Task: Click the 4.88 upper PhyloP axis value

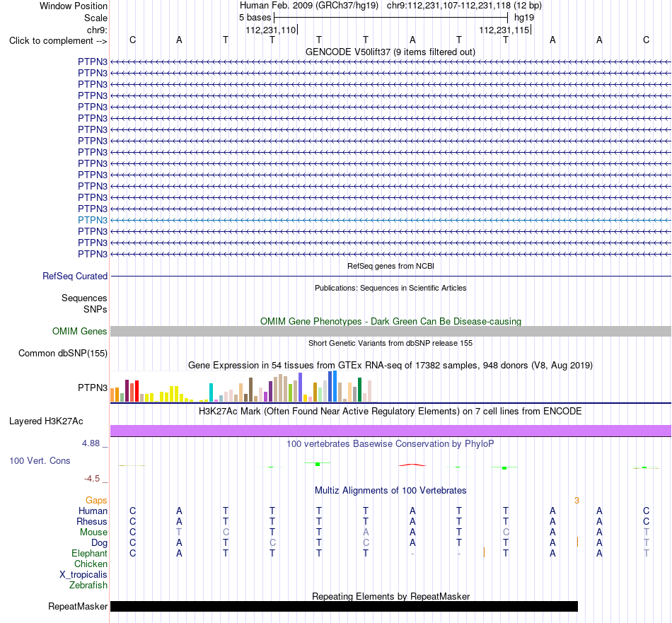Action: [x=91, y=443]
